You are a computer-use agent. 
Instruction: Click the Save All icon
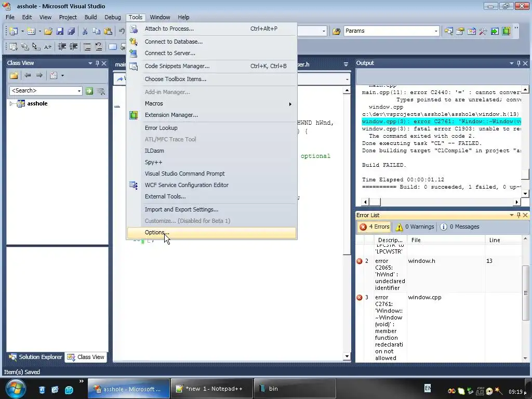(x=71, y=31)
